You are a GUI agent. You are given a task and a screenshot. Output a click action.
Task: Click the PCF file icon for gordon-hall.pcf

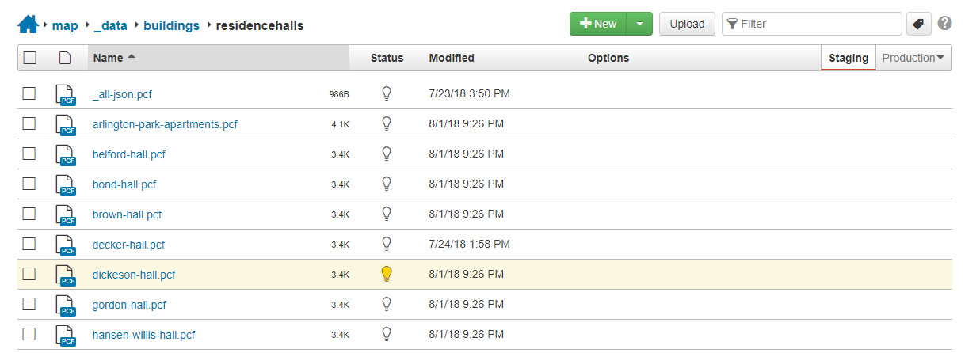point(65,305)
